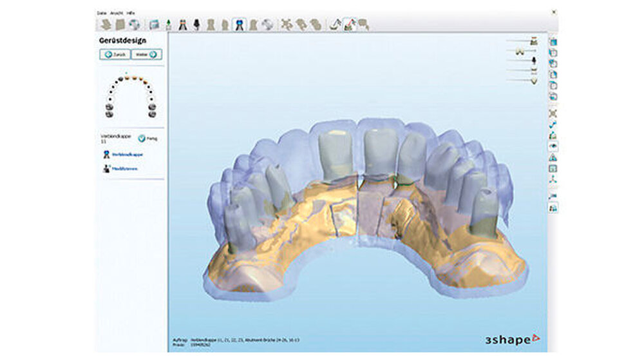Open the Datei menu
This screenshot has width=644, height=363.
(102, 12)
